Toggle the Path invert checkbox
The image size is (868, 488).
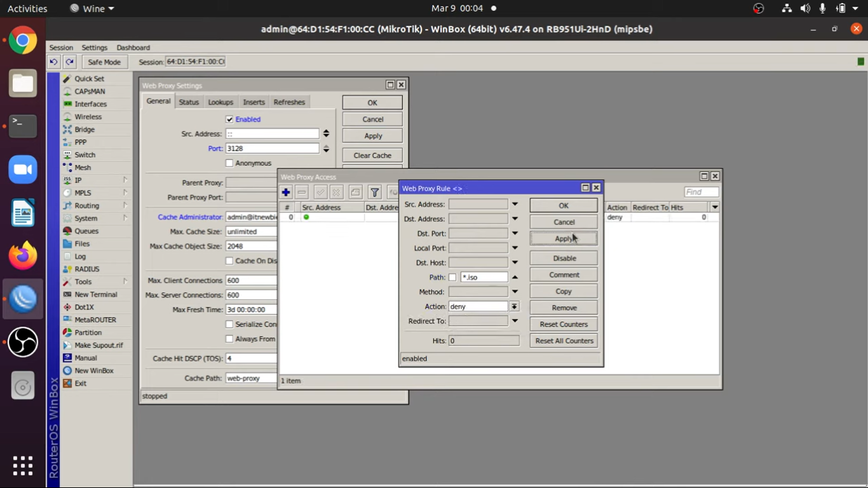coord(452,278)
